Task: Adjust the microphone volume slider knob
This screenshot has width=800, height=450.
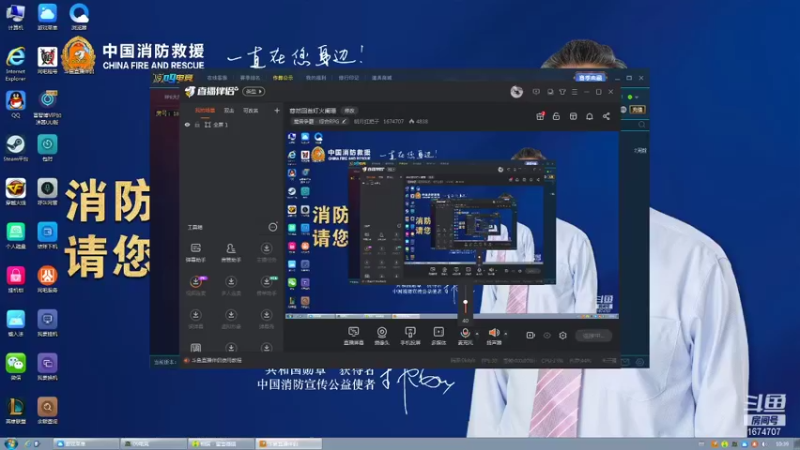Action: pos(465,303)
